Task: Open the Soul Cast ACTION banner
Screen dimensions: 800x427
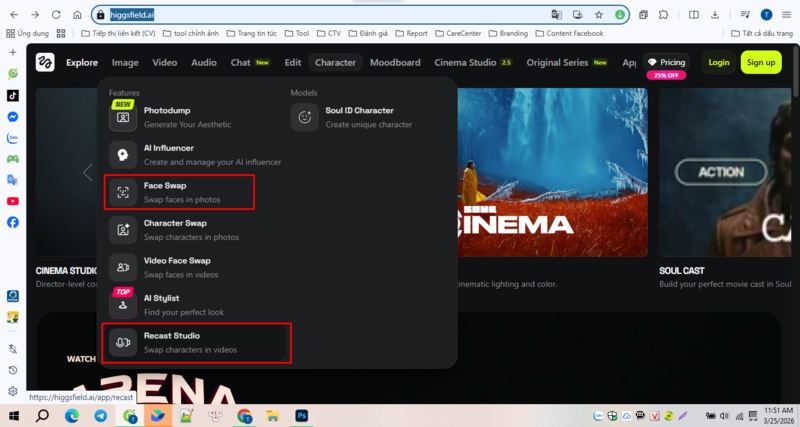Action: pos(725,172)
